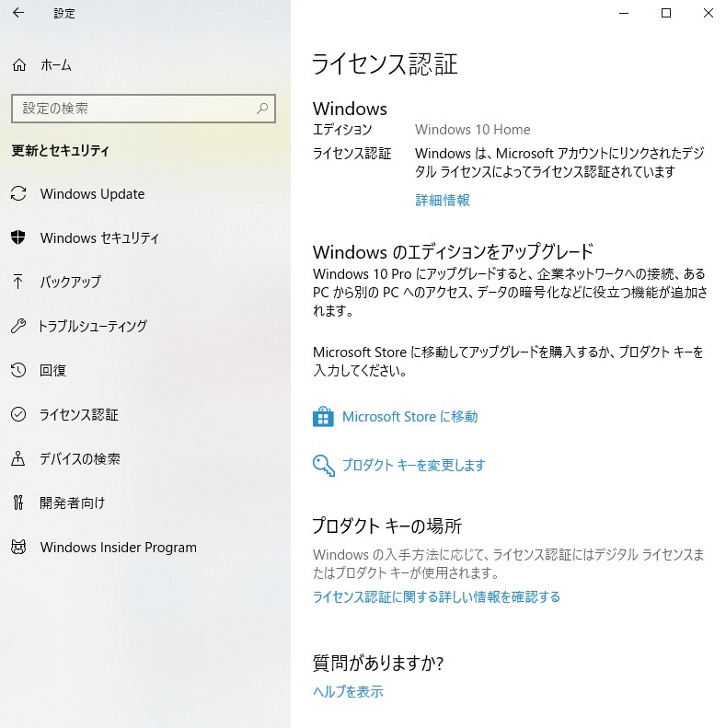Viewport: 726px width, 728px height.
Task: Select 開発者向け in the sidebar
Action: pos(72,503)
